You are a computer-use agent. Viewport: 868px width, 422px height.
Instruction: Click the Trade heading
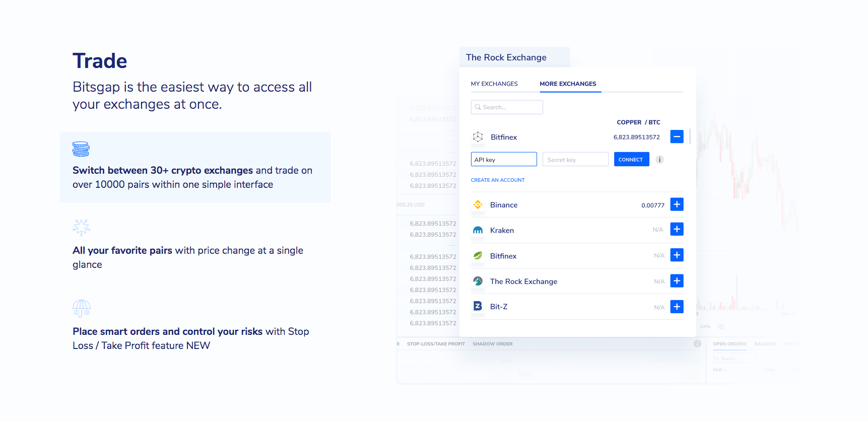pos(100,61)
